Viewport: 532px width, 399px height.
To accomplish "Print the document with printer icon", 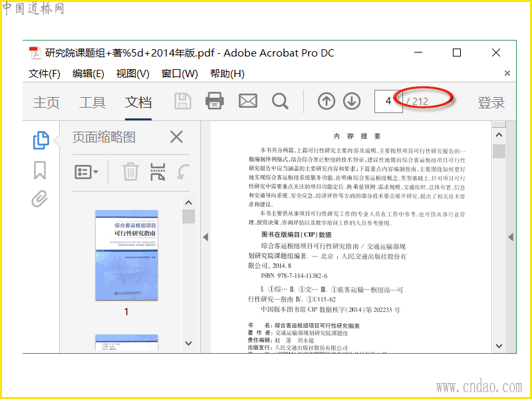I will (x=214, y=101).
